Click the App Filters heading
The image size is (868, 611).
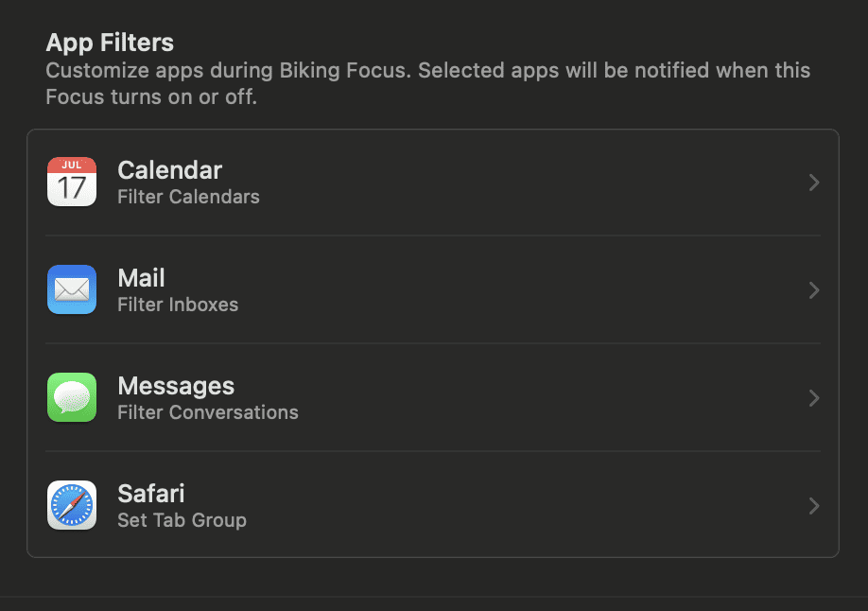coord(110,43)
